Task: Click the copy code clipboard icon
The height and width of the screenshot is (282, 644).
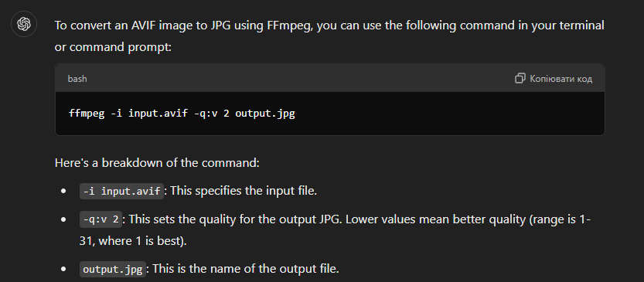Action: pyautogui.click(x=520, y=78)
